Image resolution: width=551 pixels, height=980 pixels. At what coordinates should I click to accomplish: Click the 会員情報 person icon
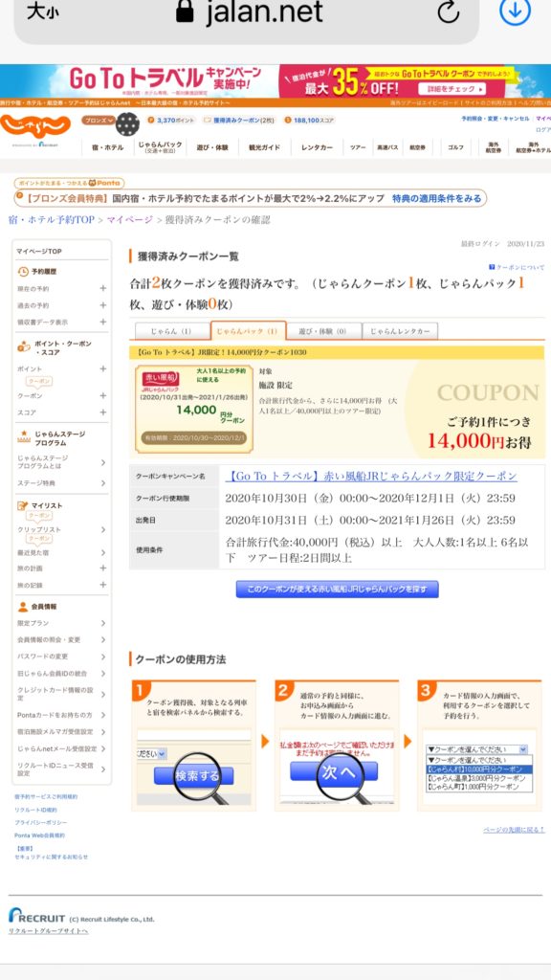coord(23,606)
